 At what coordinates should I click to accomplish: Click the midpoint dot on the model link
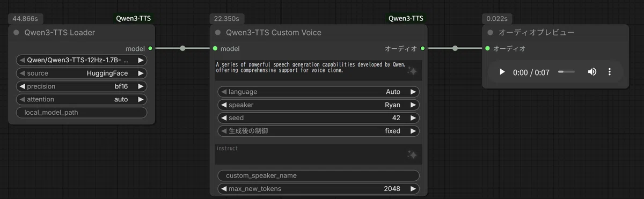point(182,48)
